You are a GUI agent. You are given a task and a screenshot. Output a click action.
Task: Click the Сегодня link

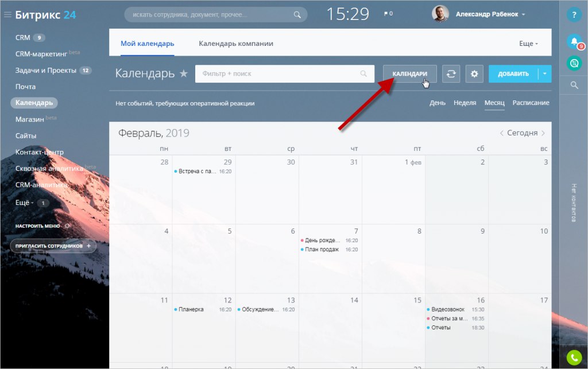click(x=522, y=133)
